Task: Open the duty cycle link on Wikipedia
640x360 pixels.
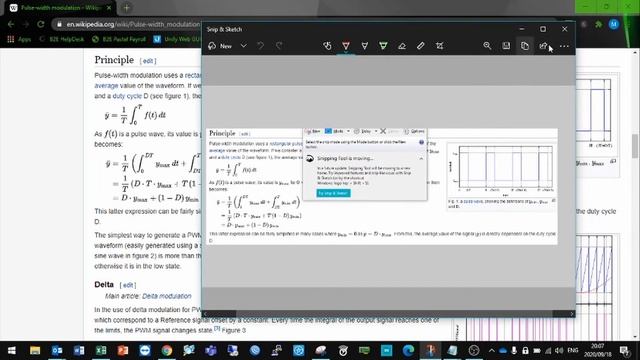Action: (x=127, y=96)
